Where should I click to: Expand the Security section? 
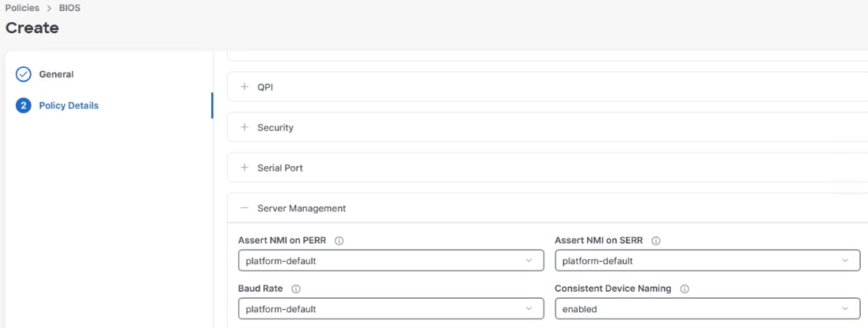click(244, 127)
